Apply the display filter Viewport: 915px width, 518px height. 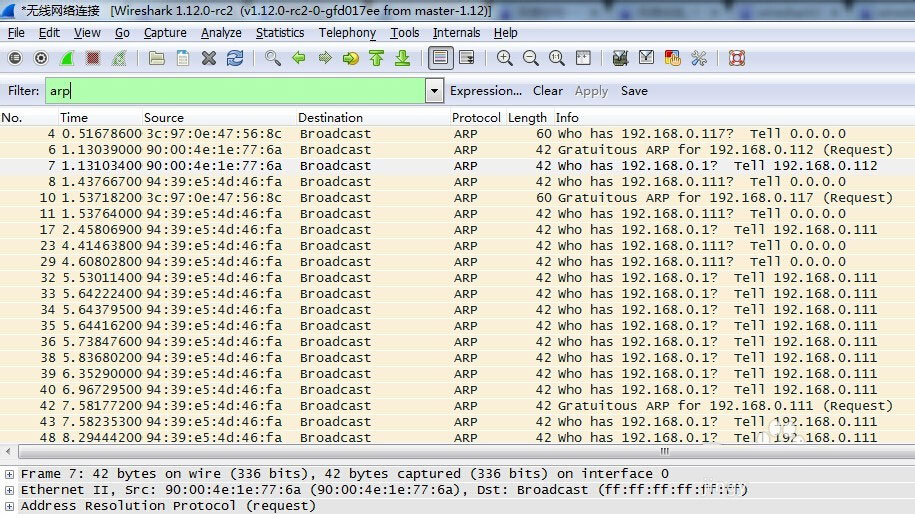pos(591,90)
